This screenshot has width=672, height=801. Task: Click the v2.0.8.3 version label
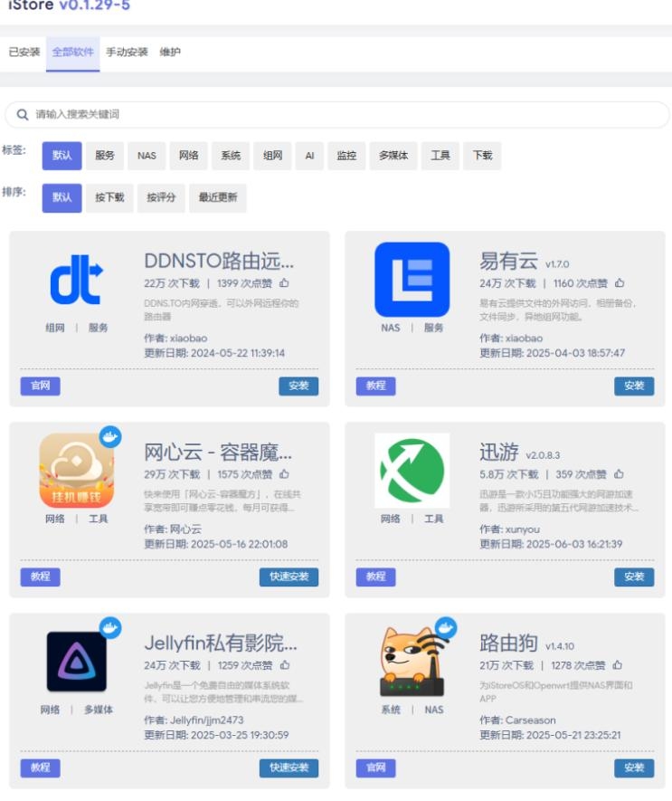tap(543, 455)
